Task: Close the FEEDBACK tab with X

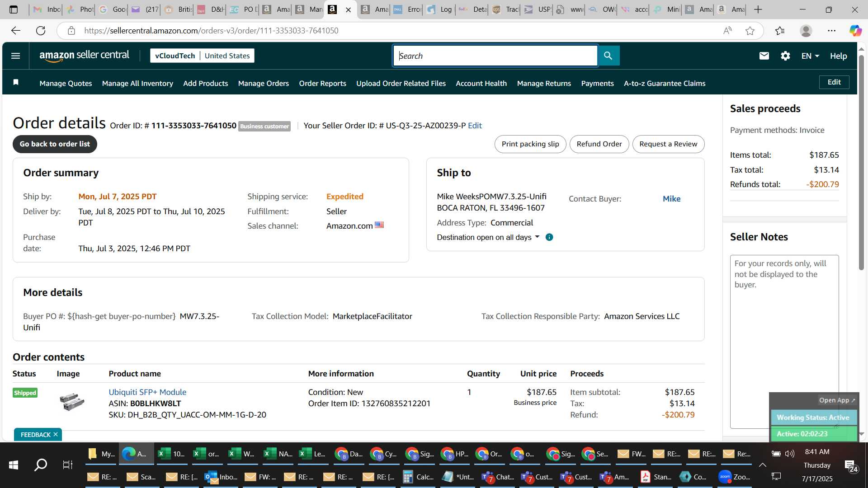Action: [56, 434]
